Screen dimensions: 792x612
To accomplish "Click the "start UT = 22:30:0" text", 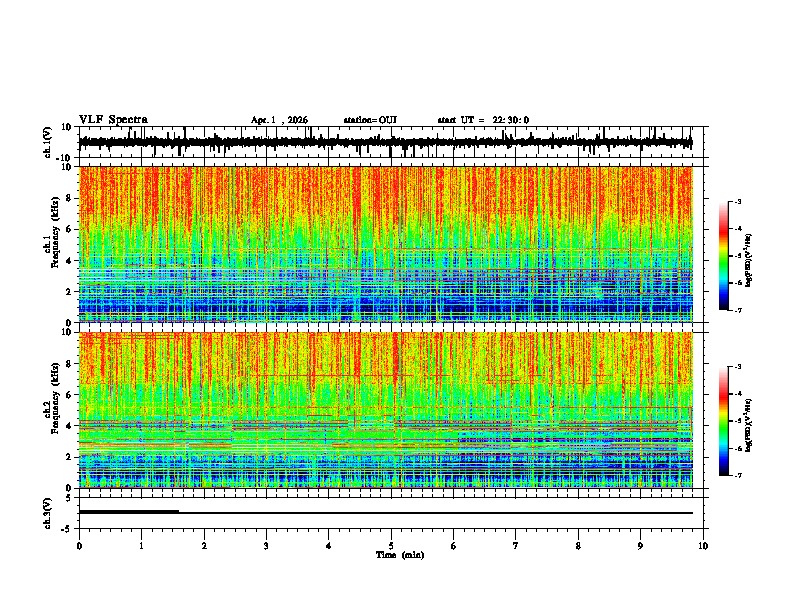I will [x=483, y=120].
